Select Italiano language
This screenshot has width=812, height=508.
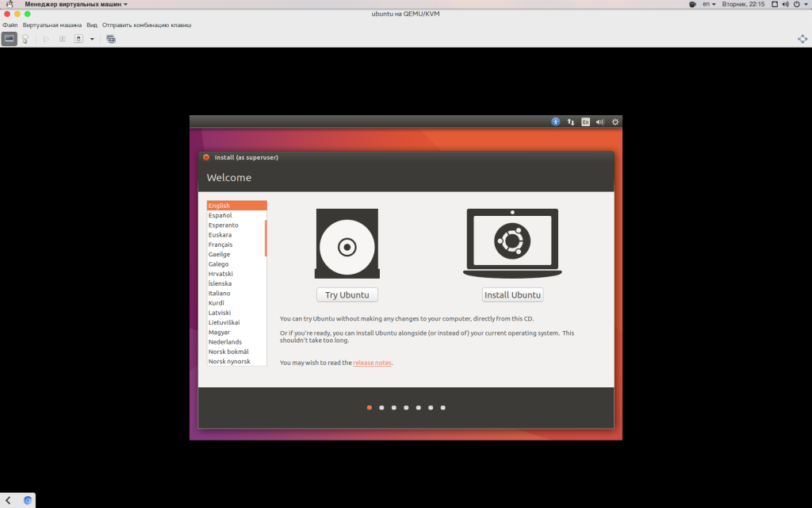click(236, 294)
